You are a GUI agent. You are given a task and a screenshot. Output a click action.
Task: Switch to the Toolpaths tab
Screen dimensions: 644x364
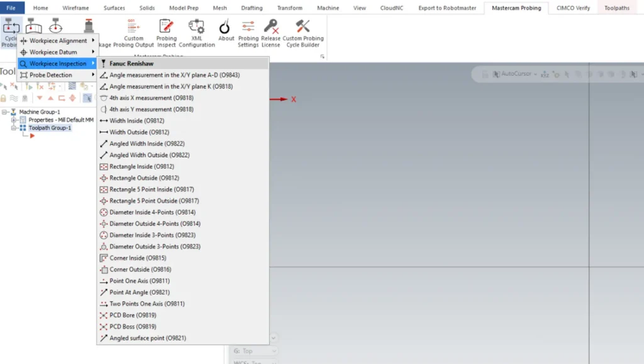pos(617,8)
